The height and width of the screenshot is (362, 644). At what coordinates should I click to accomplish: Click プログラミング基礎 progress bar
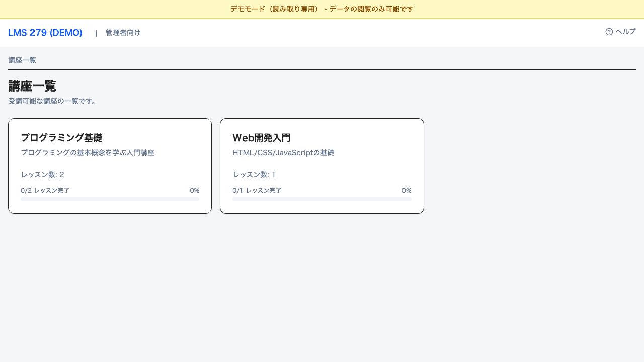110,199
